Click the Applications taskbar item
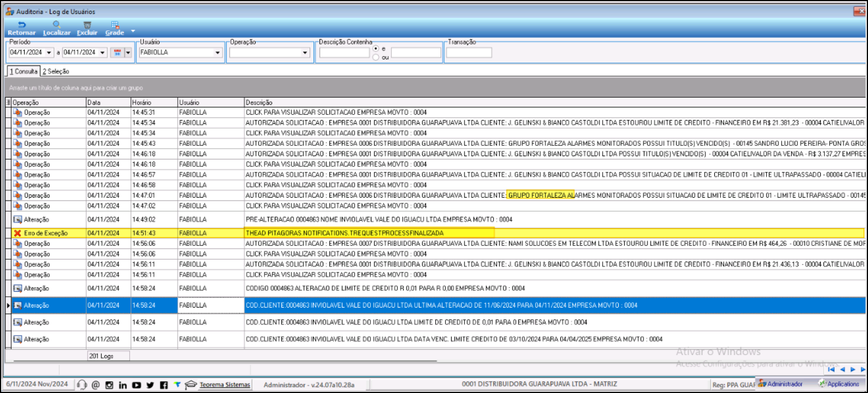The image size is (868, 393). click(x=839, y=384)
